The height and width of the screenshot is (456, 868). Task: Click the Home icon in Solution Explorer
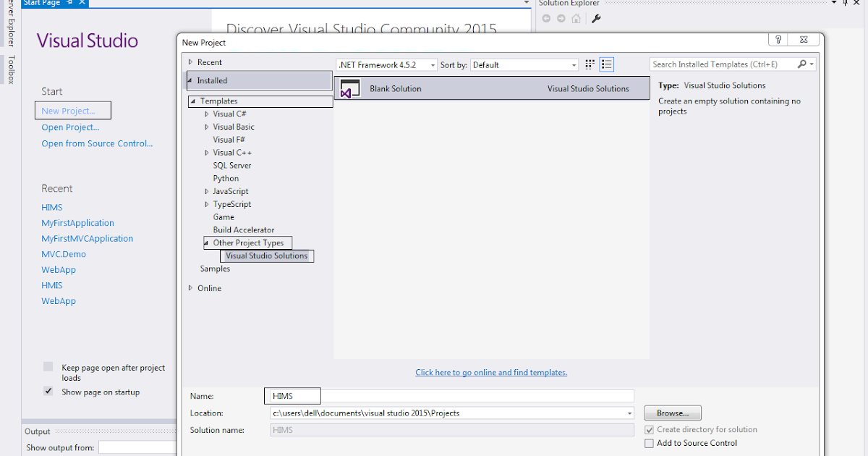point(577,19)
